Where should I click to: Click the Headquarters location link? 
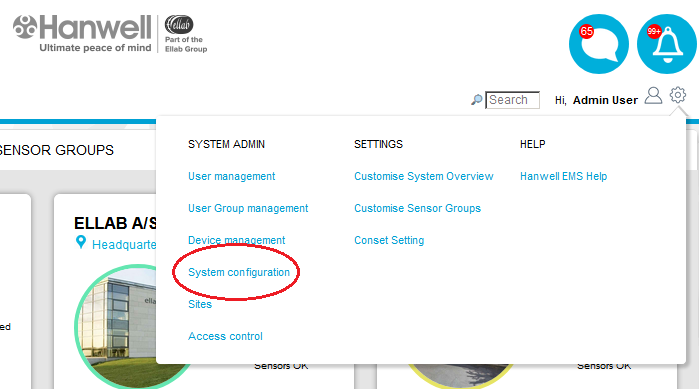pyautogui.click(x=124, y=245)
